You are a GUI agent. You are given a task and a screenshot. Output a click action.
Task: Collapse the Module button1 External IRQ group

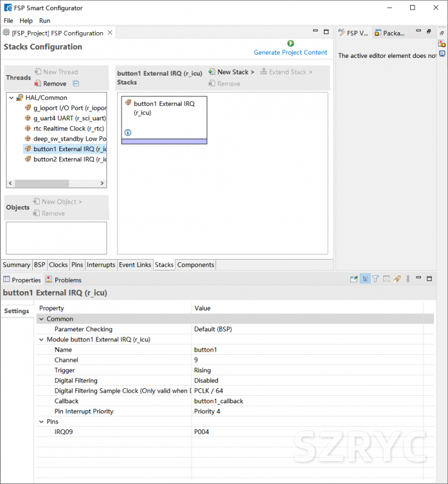coord(42,340)
